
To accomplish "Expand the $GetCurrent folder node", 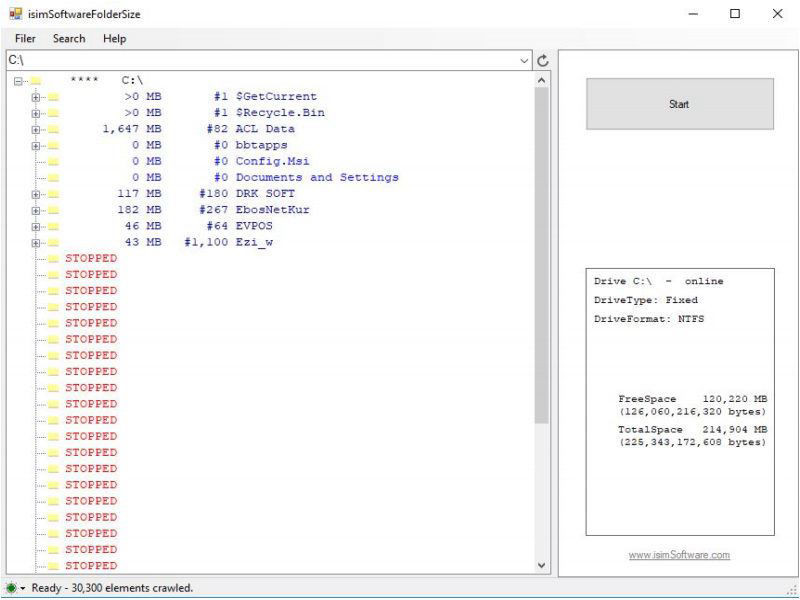I will pyautogui.click(x=36, y=97).
